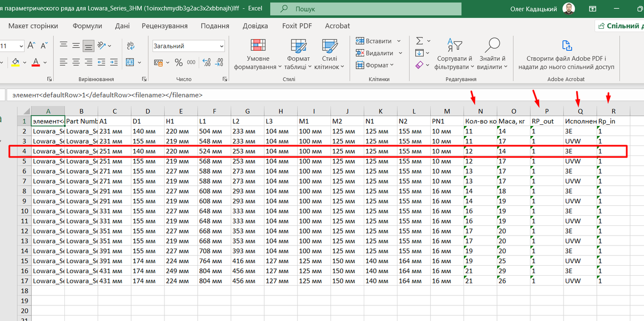Click header cell RP_out
Screen dimensions: 644x321
[x=547, y=121]
